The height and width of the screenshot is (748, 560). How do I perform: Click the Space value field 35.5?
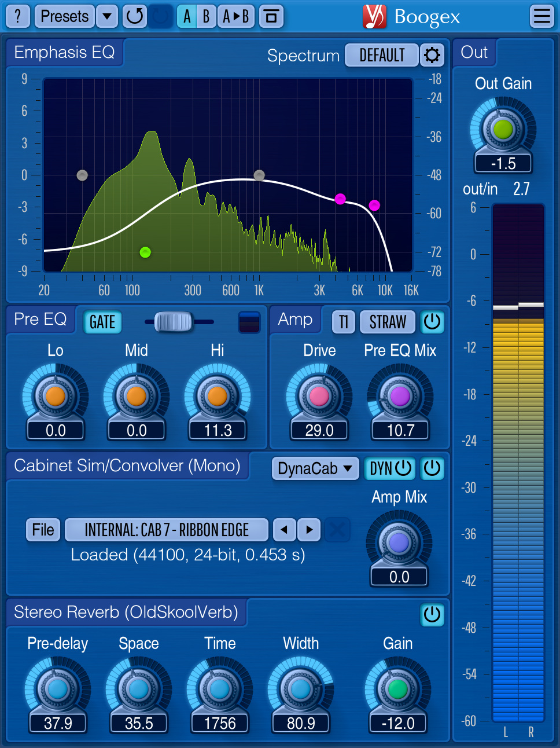(139, 723)
